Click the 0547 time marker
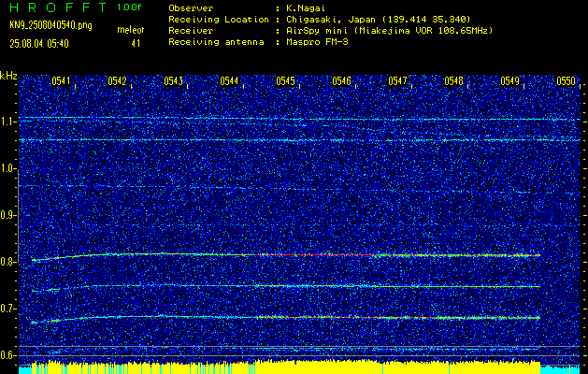Viewport: 588px width, 374px height. tap(397, 81)
